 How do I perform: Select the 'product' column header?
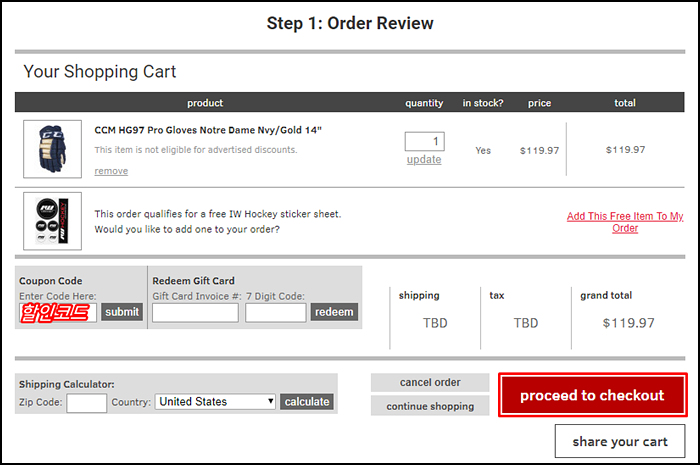point(205,103)
